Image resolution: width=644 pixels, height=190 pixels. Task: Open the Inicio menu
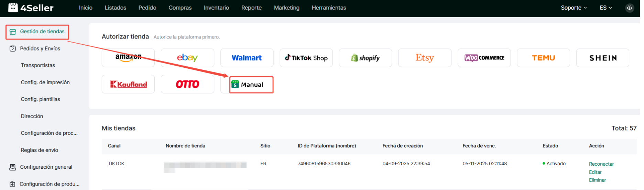coord(86,8)
